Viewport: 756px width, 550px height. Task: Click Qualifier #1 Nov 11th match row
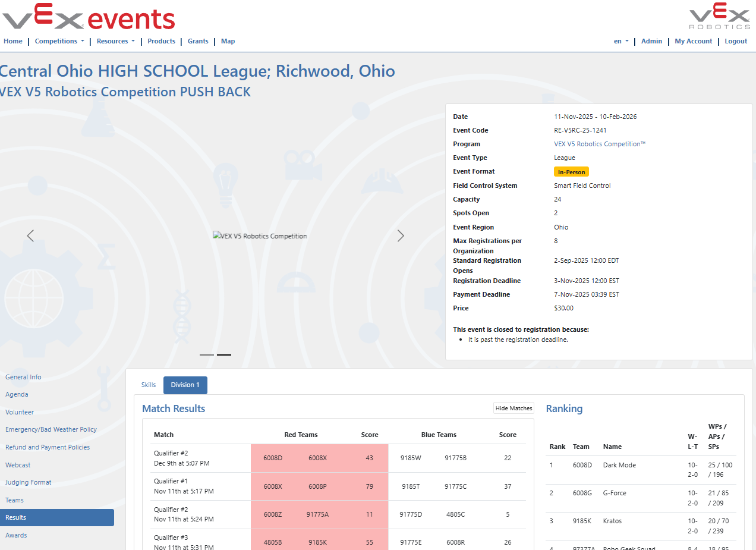tap(338, 486)
